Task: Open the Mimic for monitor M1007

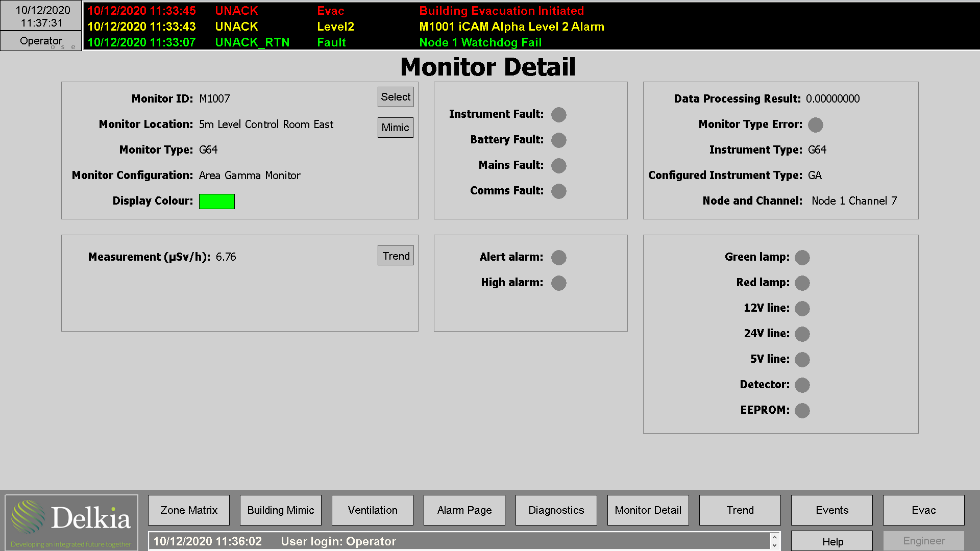Action: coord(395,128)
